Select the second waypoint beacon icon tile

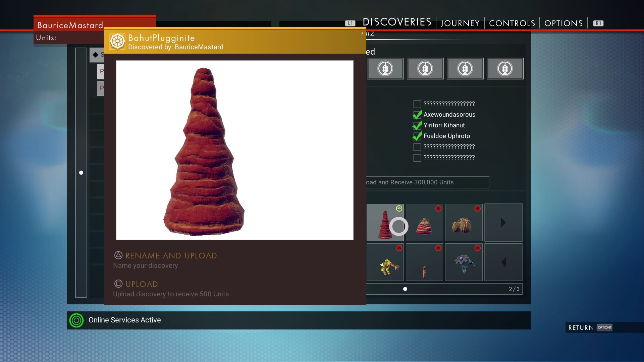click(425, 69)
